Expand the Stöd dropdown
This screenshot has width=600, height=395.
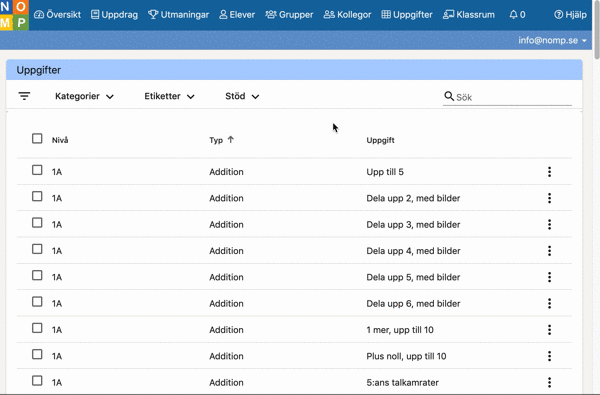click(242, 96)
